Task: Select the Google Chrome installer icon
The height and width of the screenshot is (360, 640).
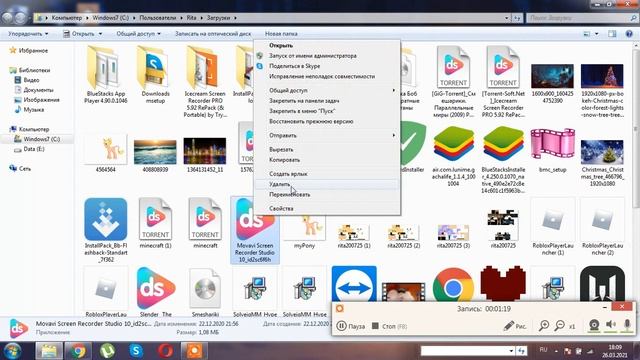Action: [x=453, y=286]
